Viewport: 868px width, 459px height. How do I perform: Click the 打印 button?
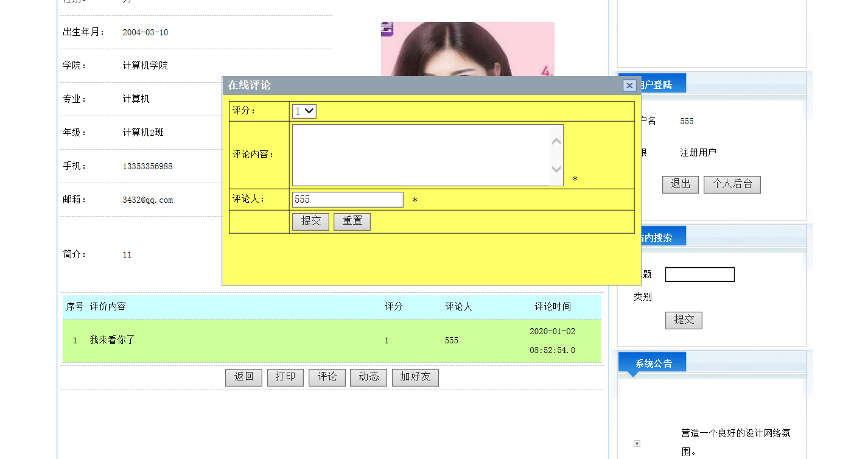click(x=285, y=377)
